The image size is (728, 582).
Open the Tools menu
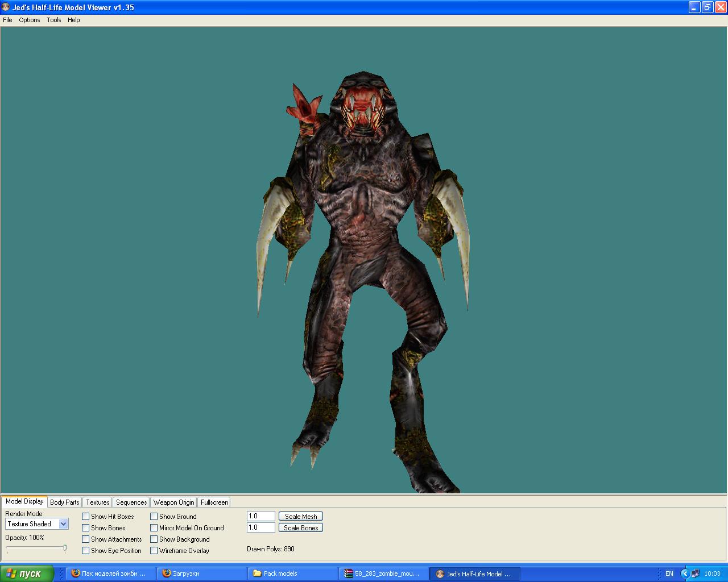tap(54, 20)
